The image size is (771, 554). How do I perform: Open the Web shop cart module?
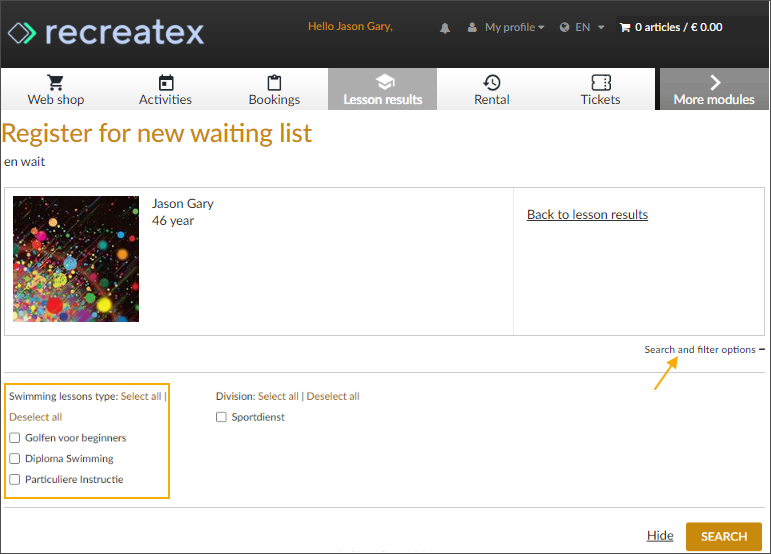(56, 89)
